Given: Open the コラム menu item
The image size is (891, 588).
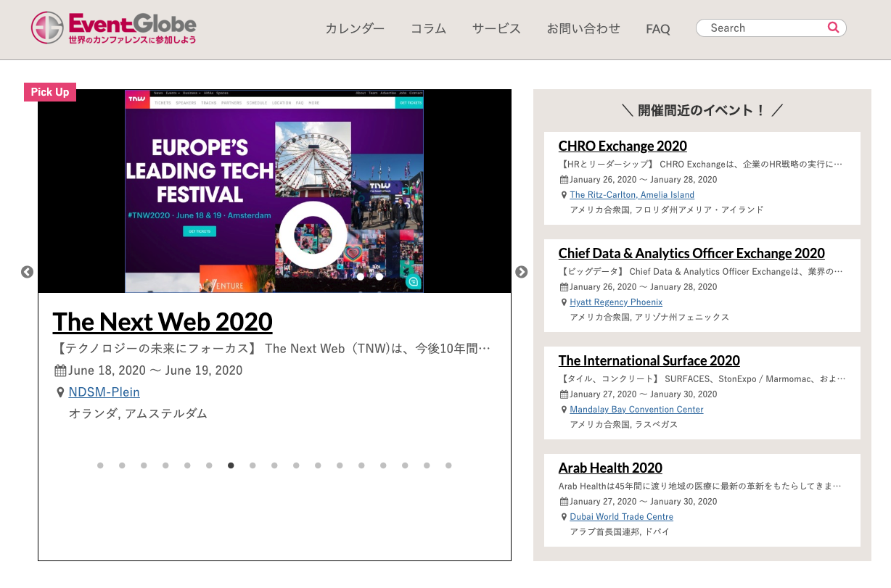Looking at the screenshot, I should (428, 29).
